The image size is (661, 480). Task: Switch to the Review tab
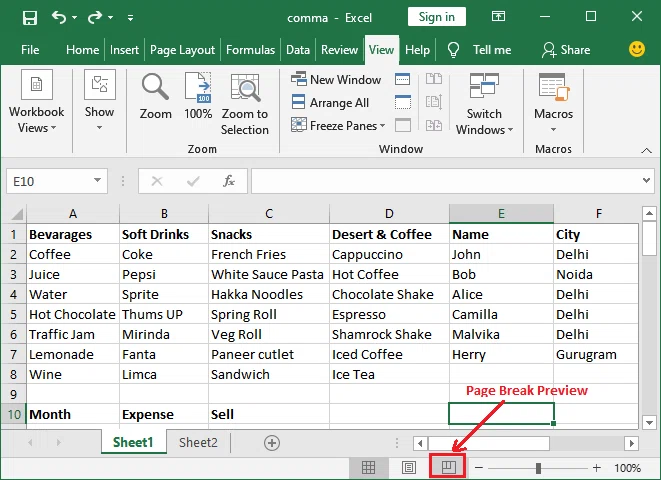(x=339, y=50)
